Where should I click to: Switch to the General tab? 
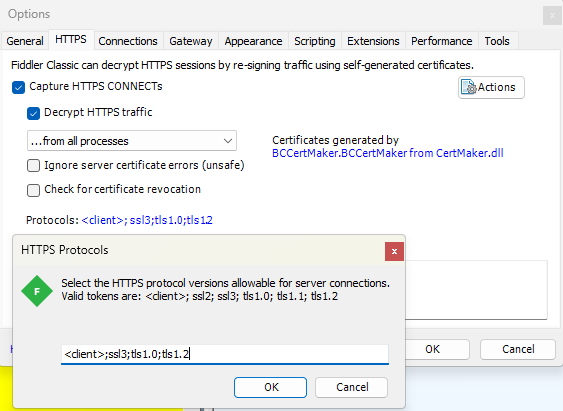(25, 41)
